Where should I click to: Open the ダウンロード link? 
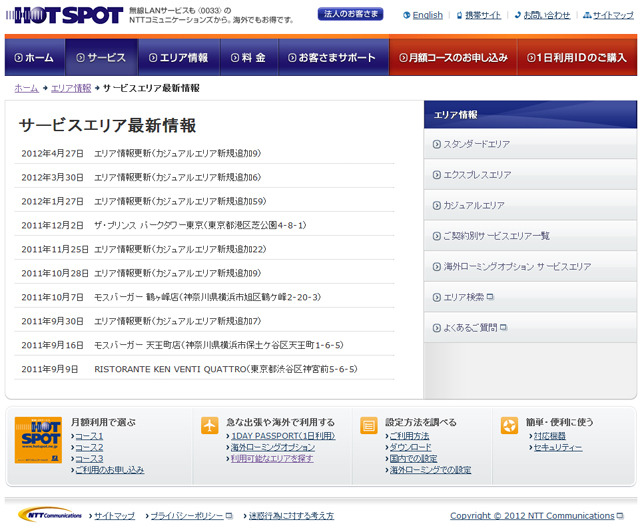(x=411, y=448)
